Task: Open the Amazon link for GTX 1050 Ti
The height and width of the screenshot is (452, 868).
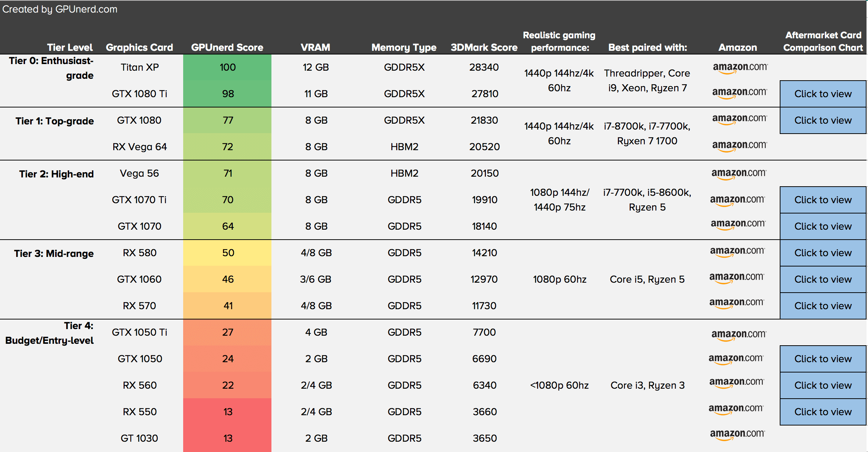Action: coord(739,335)
